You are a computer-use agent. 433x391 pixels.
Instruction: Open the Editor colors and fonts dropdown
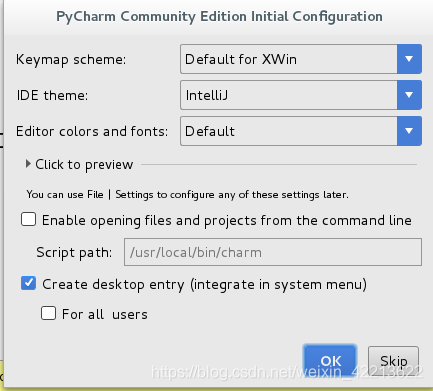[301, 131]
